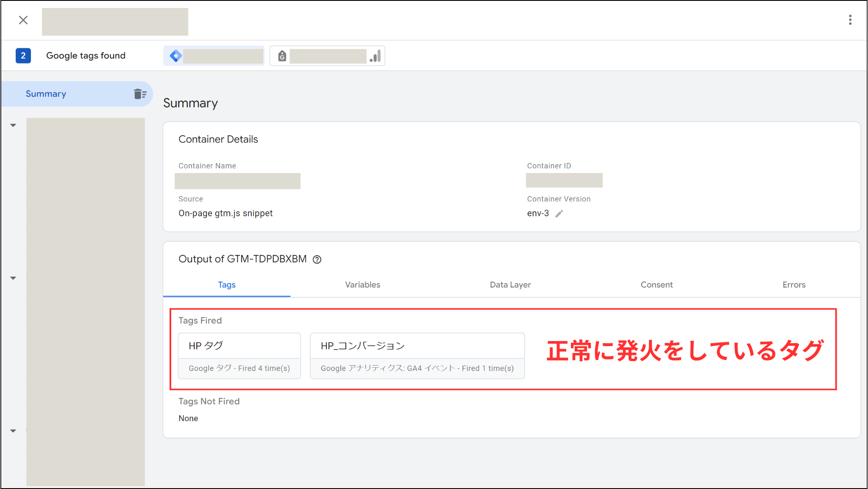
Task: Click the 2 Google tags found badge
Action: point(23,56)
